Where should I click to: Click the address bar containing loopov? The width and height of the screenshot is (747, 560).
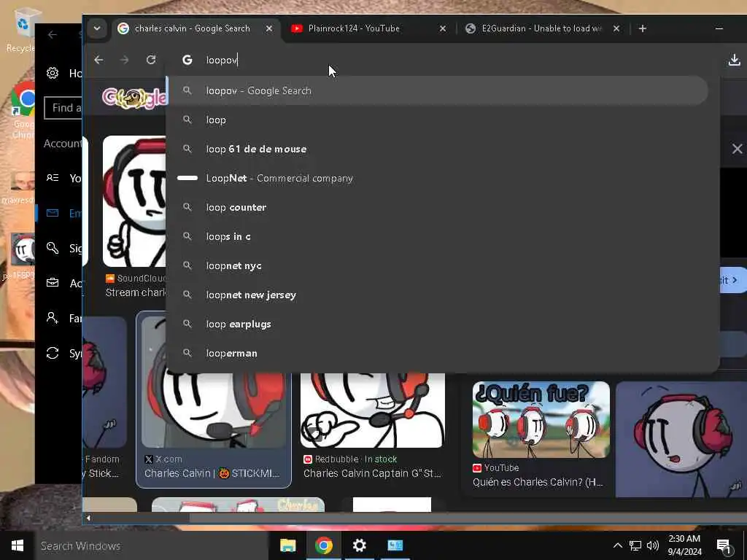[x=443, y=60]
